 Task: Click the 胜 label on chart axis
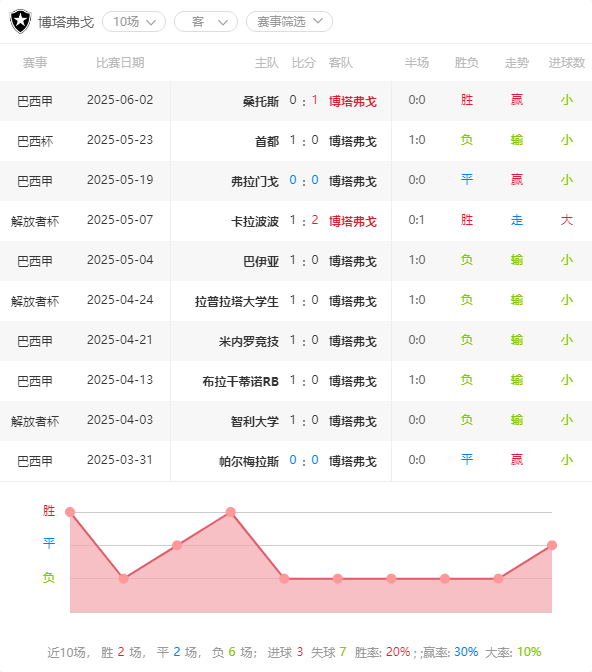click(x=49, y=510)
